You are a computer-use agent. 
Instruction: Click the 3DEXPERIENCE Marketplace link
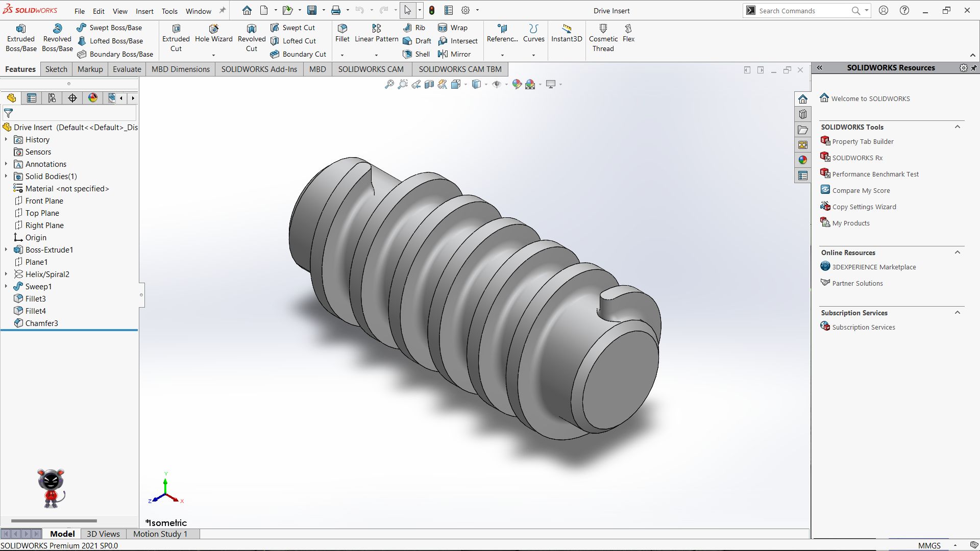[x=874, y=267]
